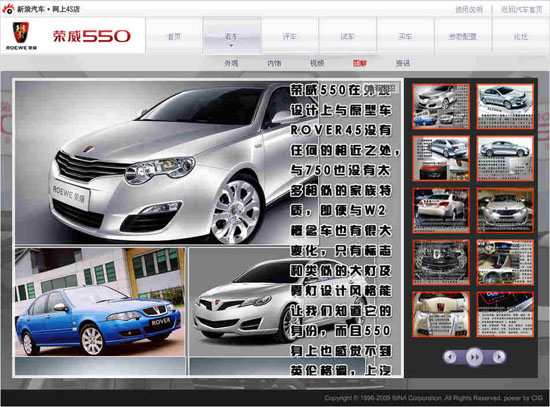The width and height of the screenshot is (550, 407).
Task: Open third-row right thumbnail of car front view
Action: [505, 211]
